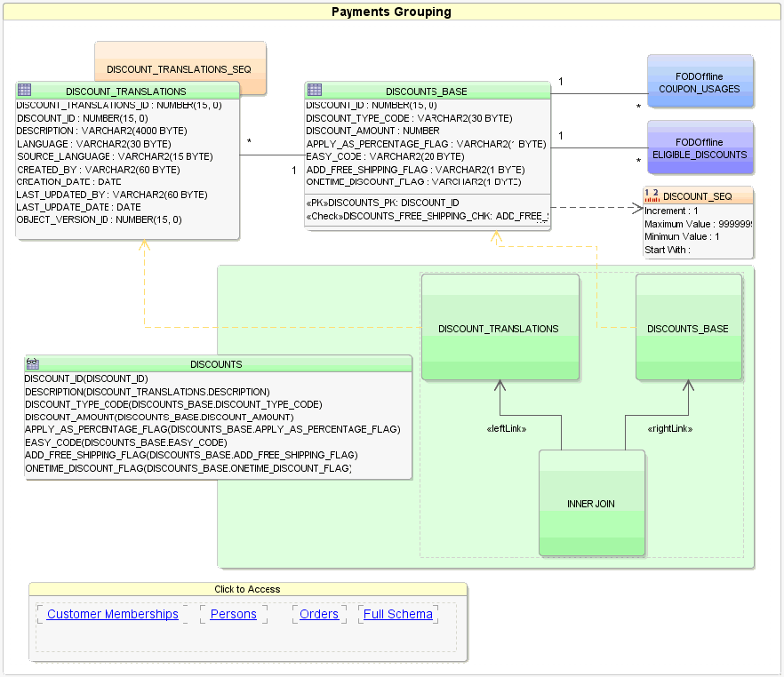This screenshot has height=677, width=784.
Task: Open the Customer Memberships link
Action: coord(112,614)
